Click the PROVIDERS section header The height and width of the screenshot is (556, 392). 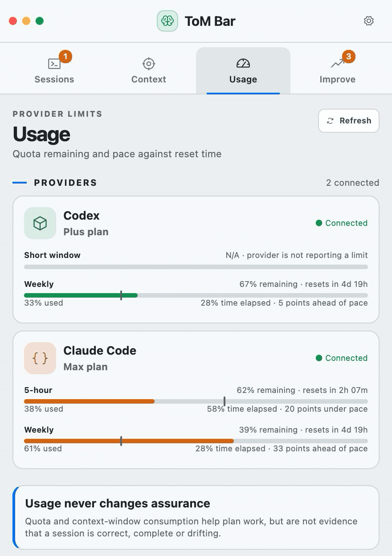pos(65,183)
